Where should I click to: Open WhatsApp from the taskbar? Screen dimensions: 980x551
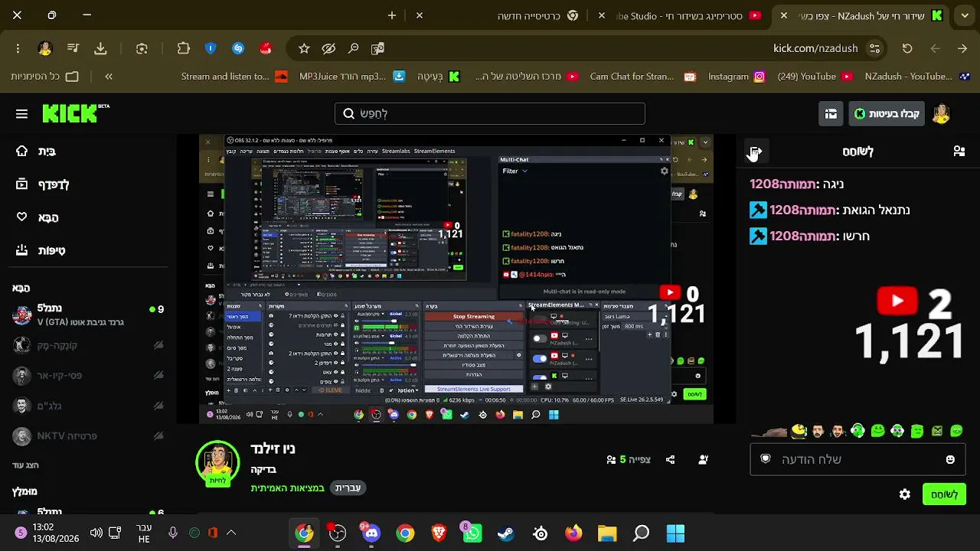[472, 533]
